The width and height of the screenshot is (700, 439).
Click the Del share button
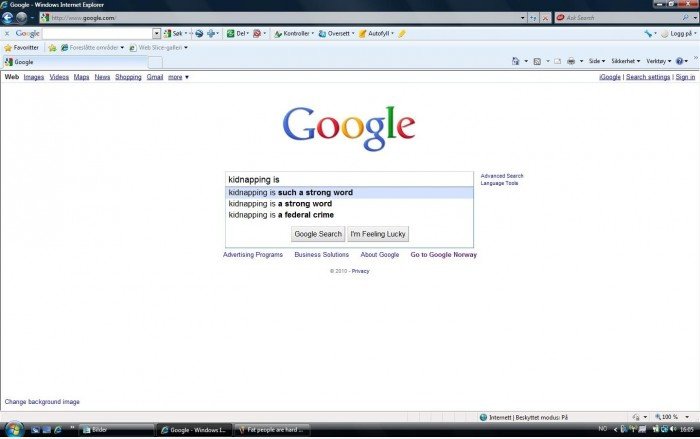[237, 33]
